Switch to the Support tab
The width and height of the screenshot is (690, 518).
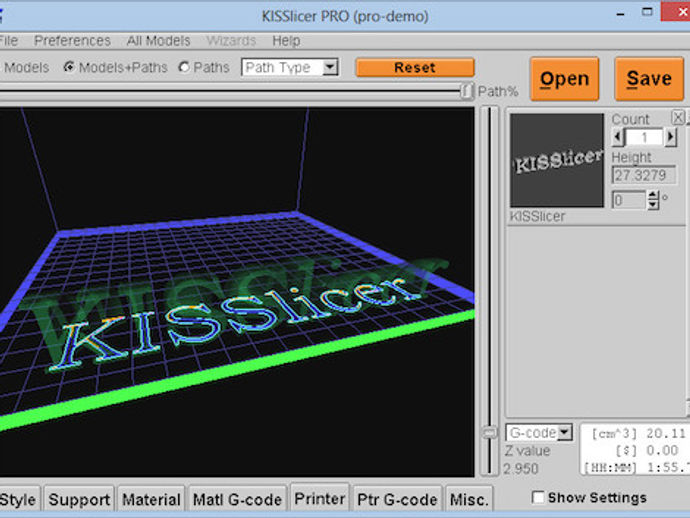79,500
